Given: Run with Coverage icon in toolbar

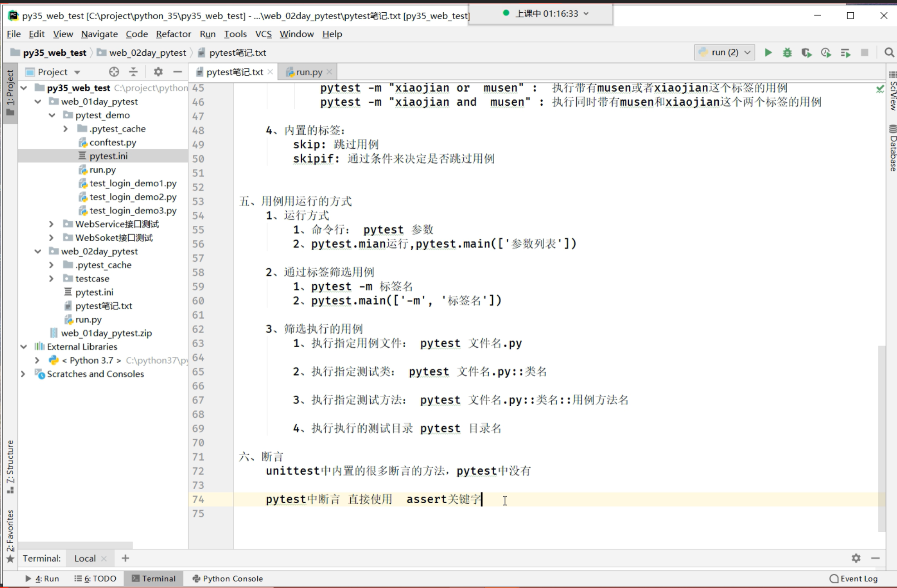Looking at the screenshot, I should (x=806, y=53).
